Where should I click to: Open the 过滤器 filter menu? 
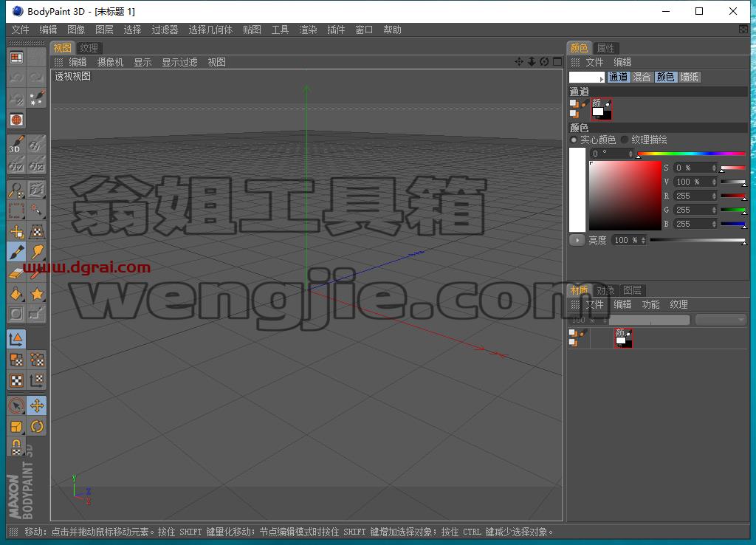click(x=165, y=30)
